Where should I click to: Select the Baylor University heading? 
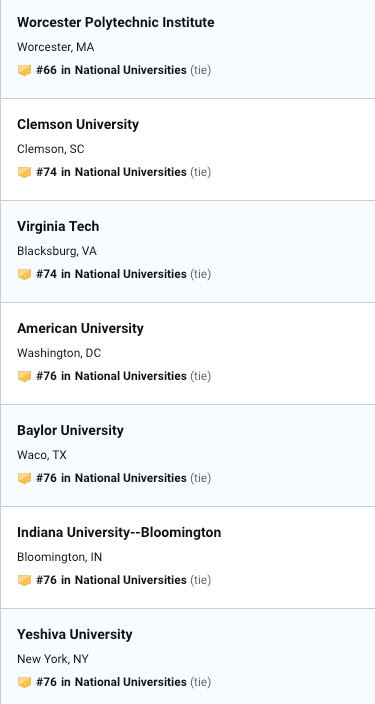[x=70, y=430]
